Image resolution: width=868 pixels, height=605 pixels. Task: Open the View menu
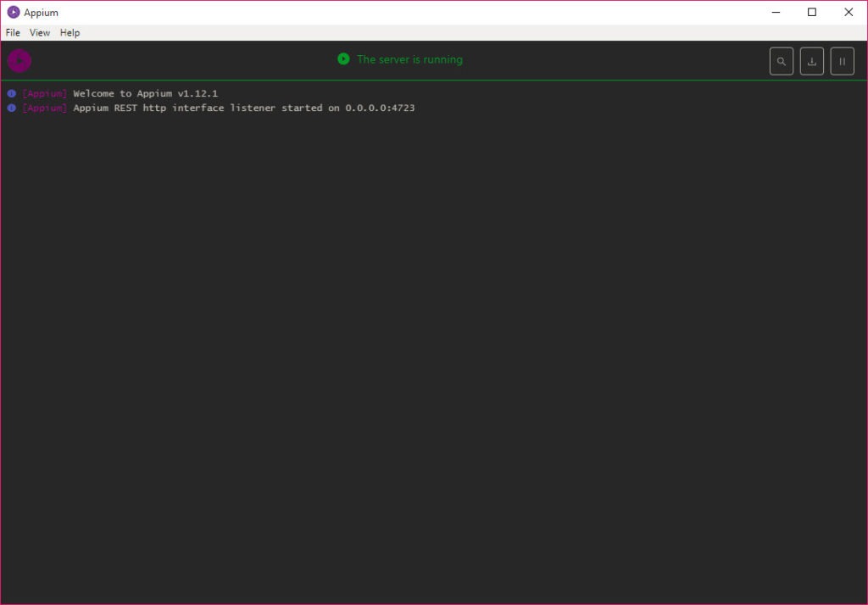coord(40,33)
